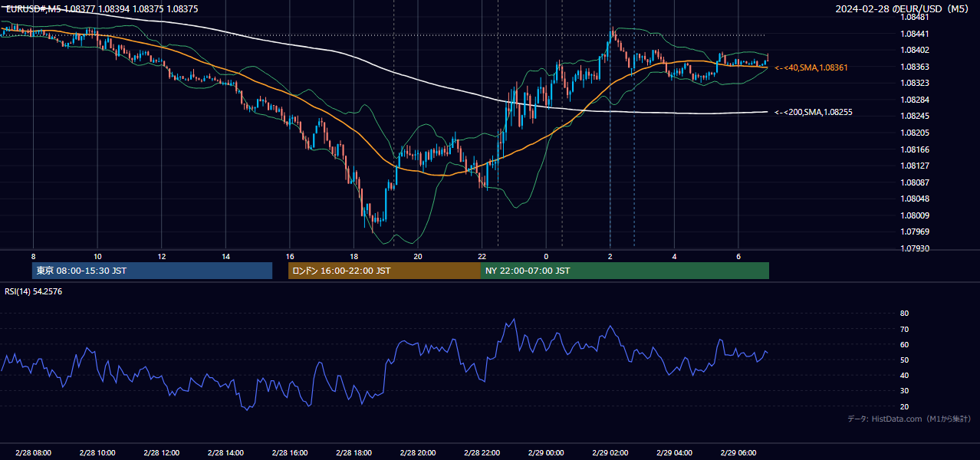
Task: Select the NY 22:00-07:00 JST session bar
Action: [625, 271]
